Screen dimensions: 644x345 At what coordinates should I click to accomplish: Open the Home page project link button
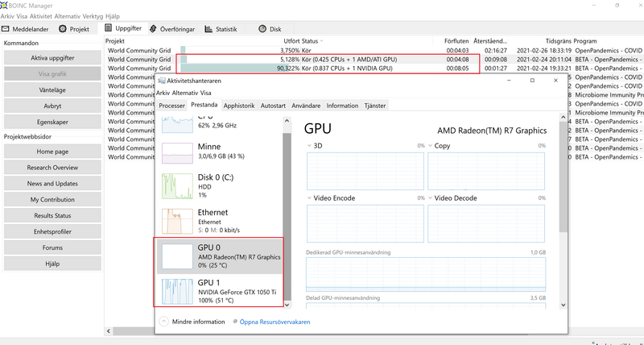52,152
